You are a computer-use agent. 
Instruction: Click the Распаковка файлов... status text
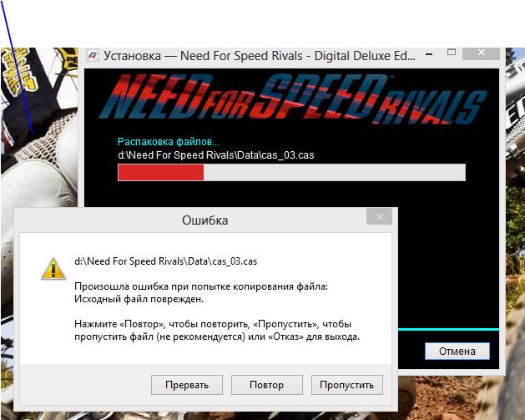click(x=169, y=142)
